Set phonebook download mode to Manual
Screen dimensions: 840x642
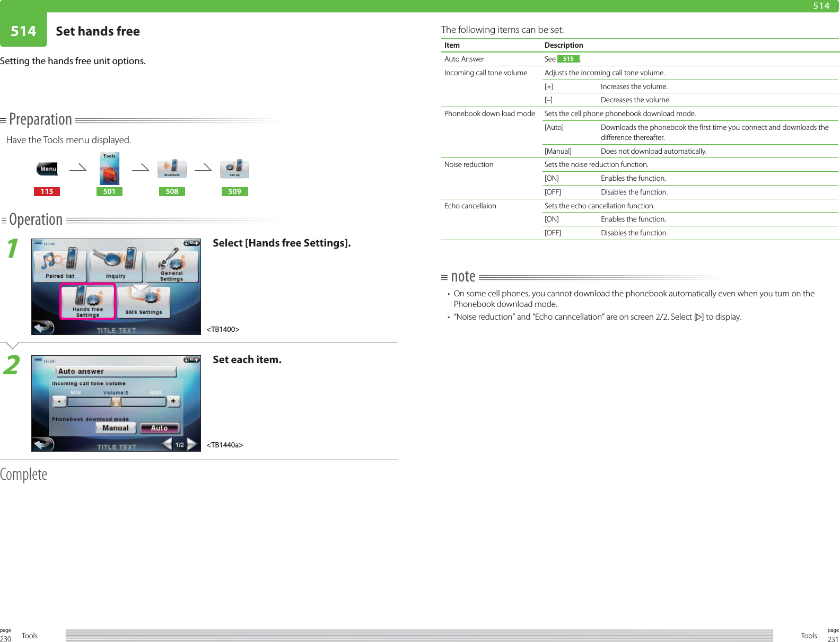[x=116, y=428]
